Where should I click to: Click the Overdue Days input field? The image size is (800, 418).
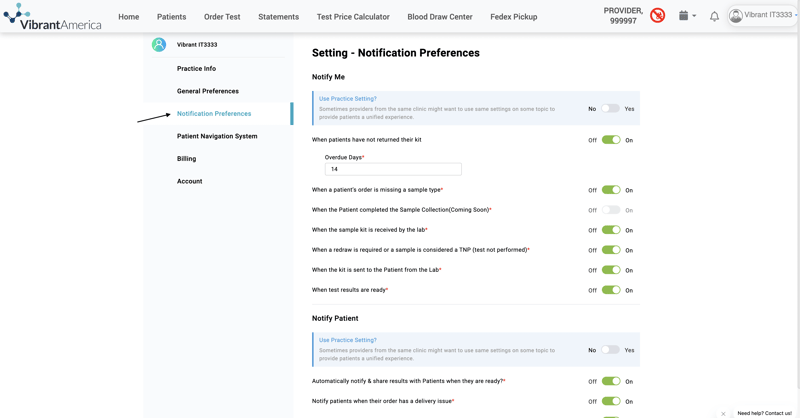pos(393,169)
